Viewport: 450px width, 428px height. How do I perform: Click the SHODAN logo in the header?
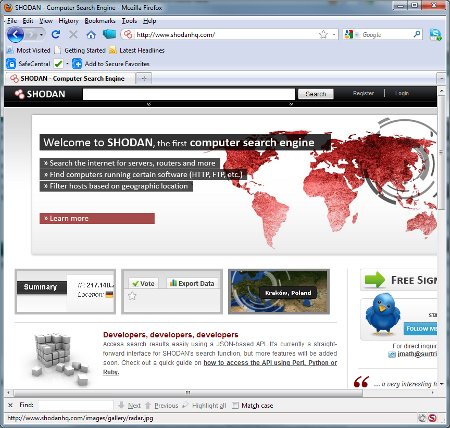click(x=40, y=94)
